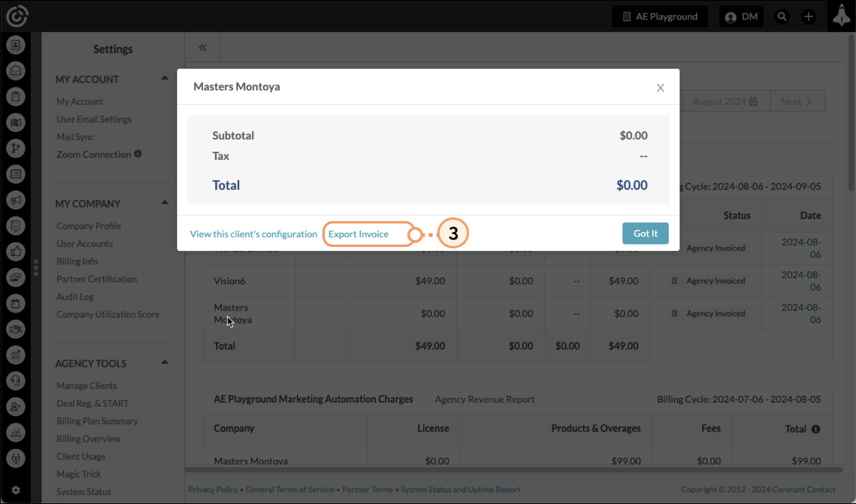Open System Status and Uptime Report link
The image size is (856, 504).
tap(461, 489)
